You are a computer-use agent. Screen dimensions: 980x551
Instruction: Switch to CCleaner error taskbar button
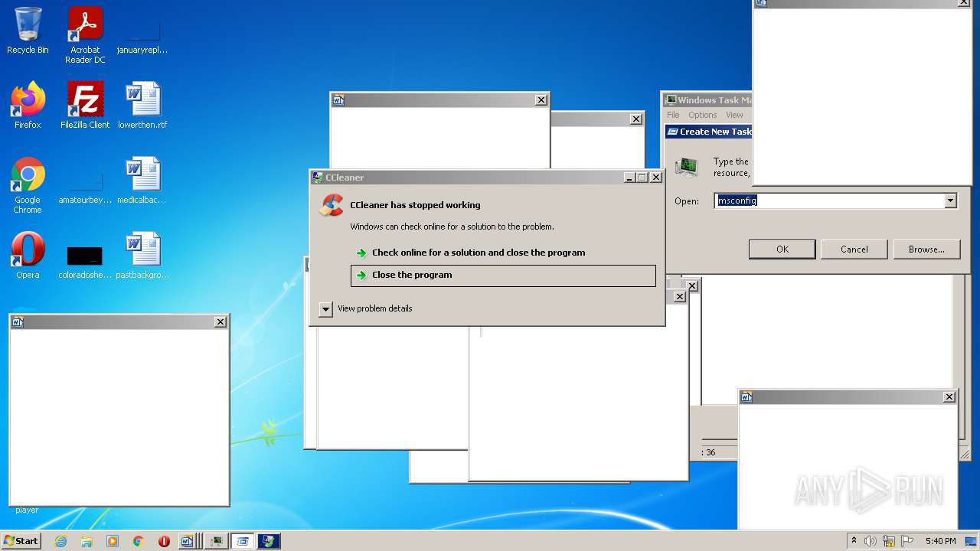(269, 541)
